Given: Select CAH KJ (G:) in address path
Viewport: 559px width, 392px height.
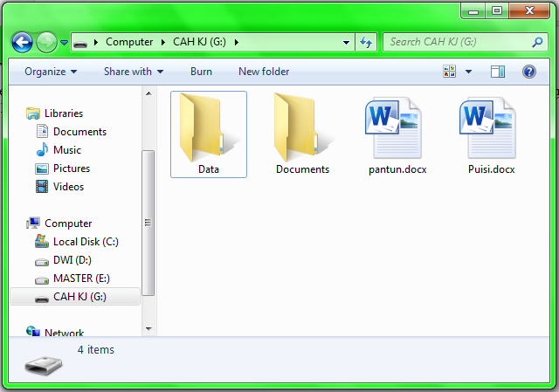Looking at the screenshot, I should click(199, 42).
